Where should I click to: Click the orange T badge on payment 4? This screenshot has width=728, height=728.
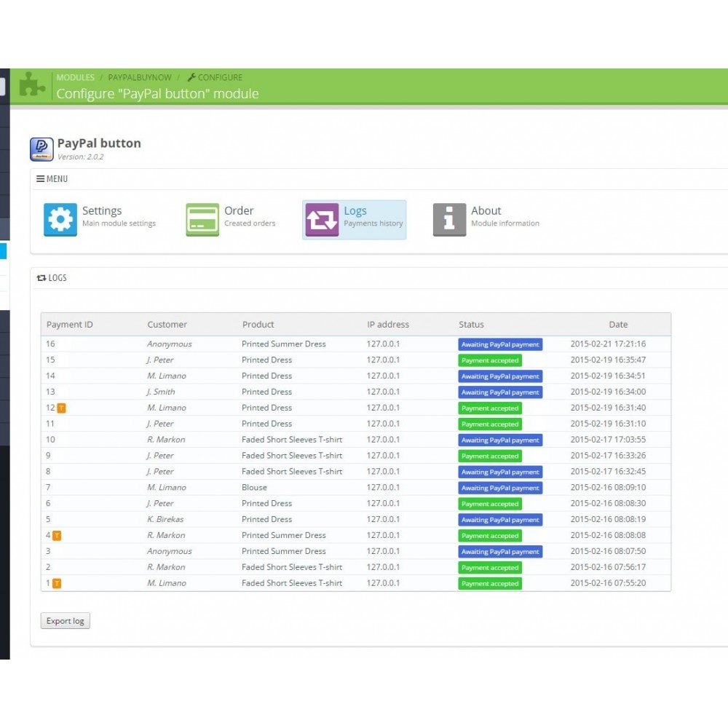57,536
